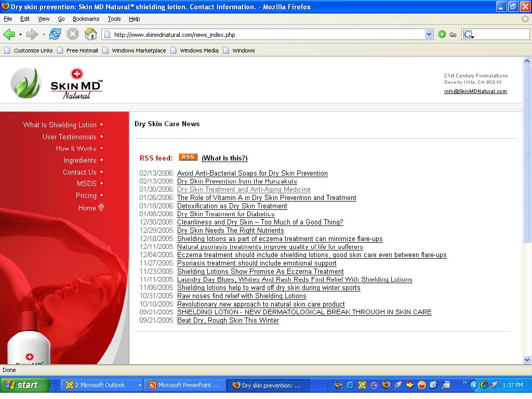
Task: Click the Windows Start button
Action: pos(25,385)
